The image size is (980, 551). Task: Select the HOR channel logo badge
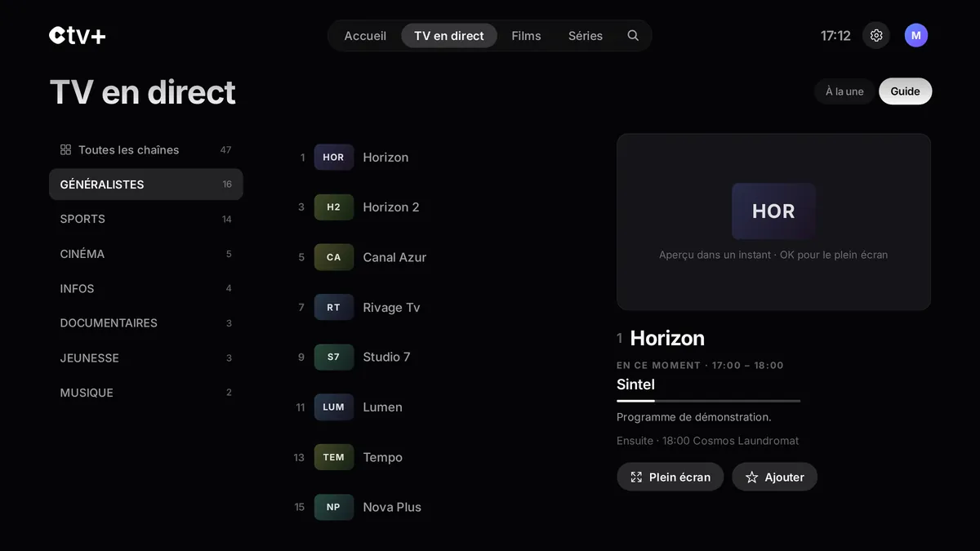point(334,158)
